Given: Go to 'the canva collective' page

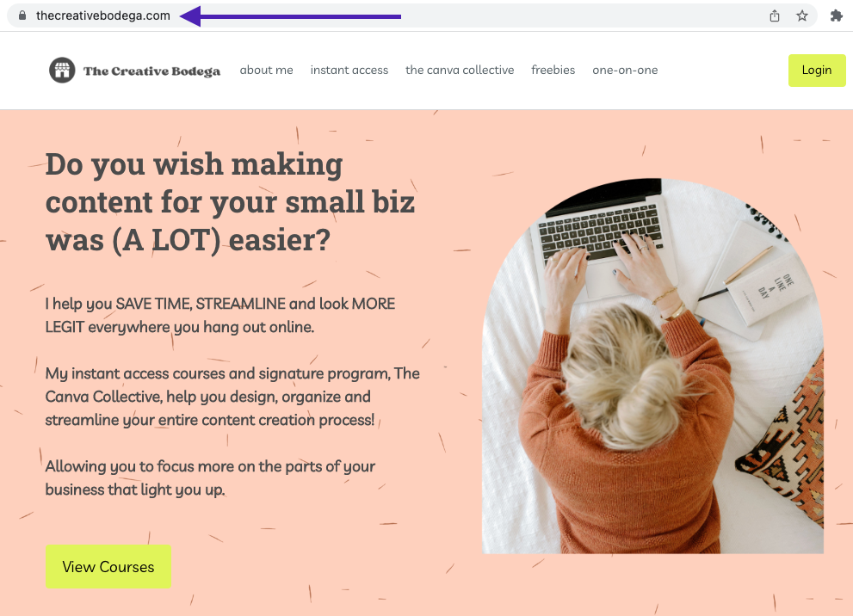Looking at the screenshot, I should [x=460, y=71].
